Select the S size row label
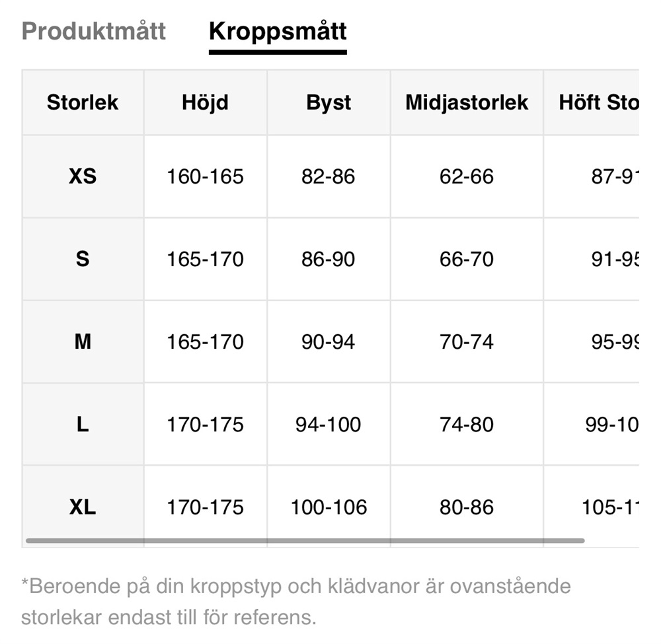Viewport: 661px width, 644px height. [x=83, y=259]
